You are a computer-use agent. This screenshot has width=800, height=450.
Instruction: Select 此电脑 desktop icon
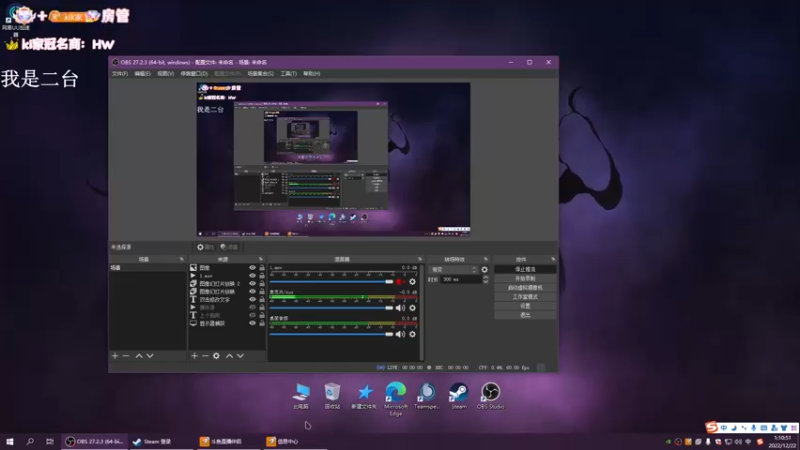click(x=301, y=395)
